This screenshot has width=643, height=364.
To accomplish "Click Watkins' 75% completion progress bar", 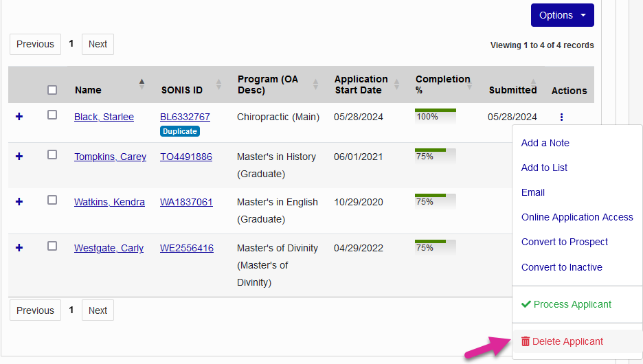I will [x=436, y=202].
